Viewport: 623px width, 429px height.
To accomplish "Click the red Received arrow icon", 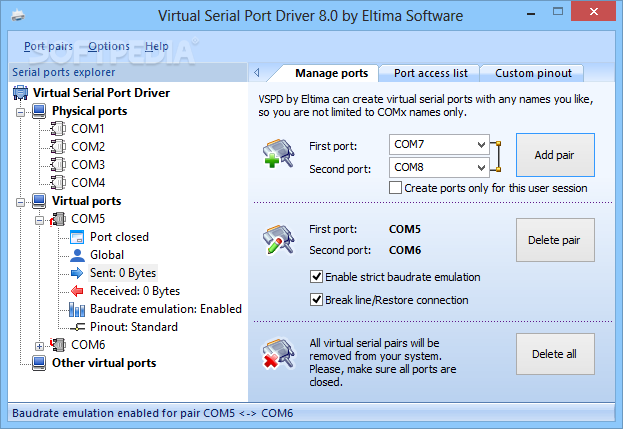I will point(77,291).
